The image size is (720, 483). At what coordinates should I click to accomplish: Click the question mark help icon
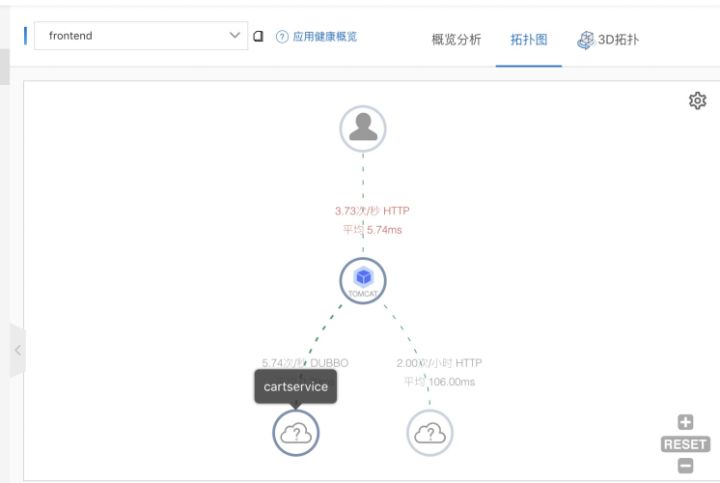point(282,37)
